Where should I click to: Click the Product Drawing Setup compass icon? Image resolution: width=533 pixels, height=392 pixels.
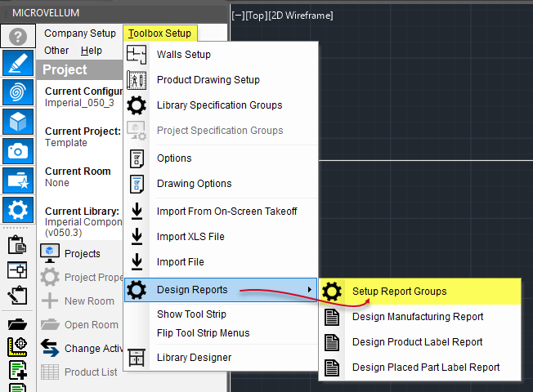tap(137, 80)
